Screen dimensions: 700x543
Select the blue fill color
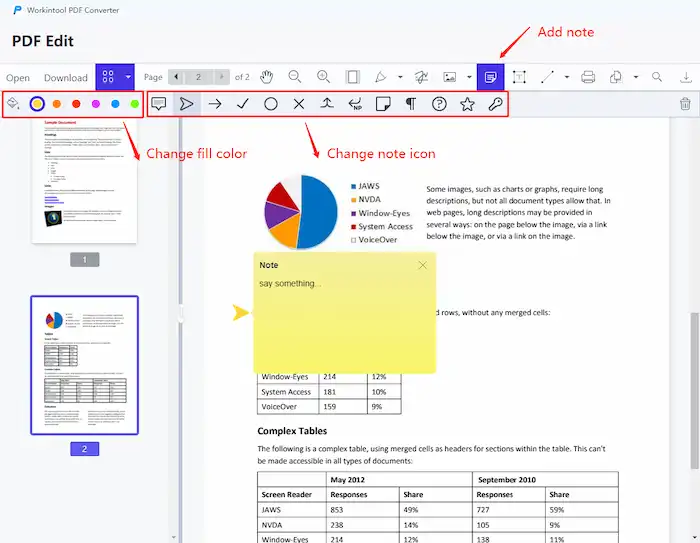tap(115, 104)
